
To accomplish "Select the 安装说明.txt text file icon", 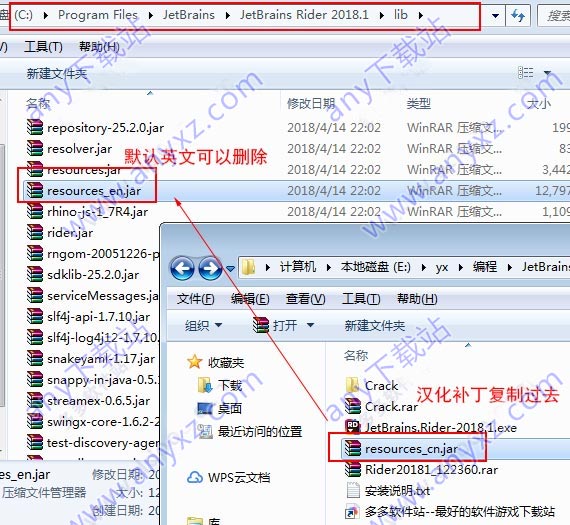I will point(353,490).
